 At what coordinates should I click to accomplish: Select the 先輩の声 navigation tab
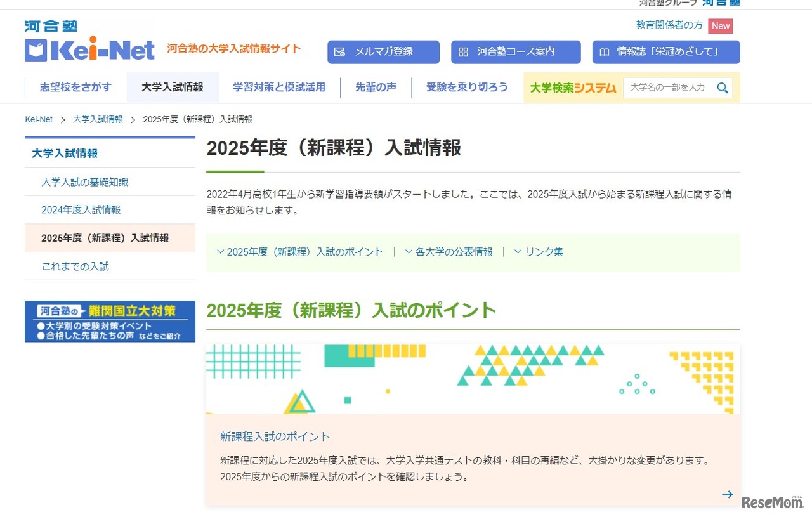coord(376,88)
